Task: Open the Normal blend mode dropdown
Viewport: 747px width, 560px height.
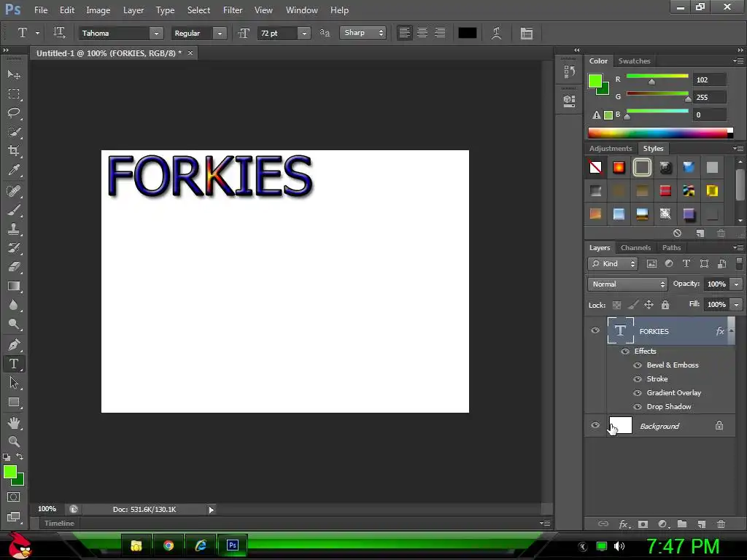Action: pyautogui.click(x=627, y=284)
